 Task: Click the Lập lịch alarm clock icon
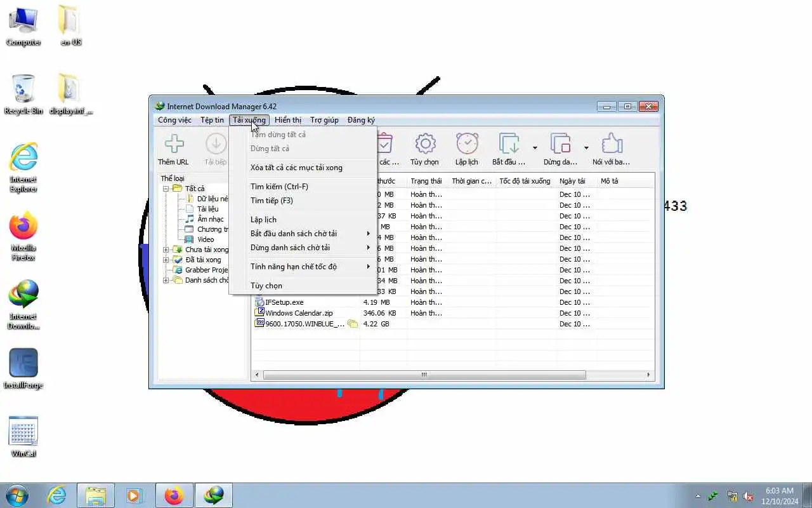(x=467, y=144)
